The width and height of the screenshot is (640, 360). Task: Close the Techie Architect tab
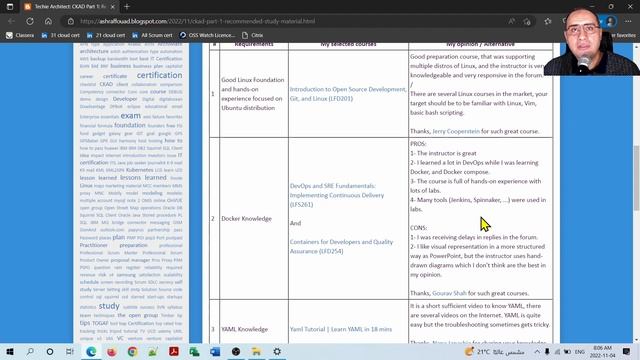point(113,7)
